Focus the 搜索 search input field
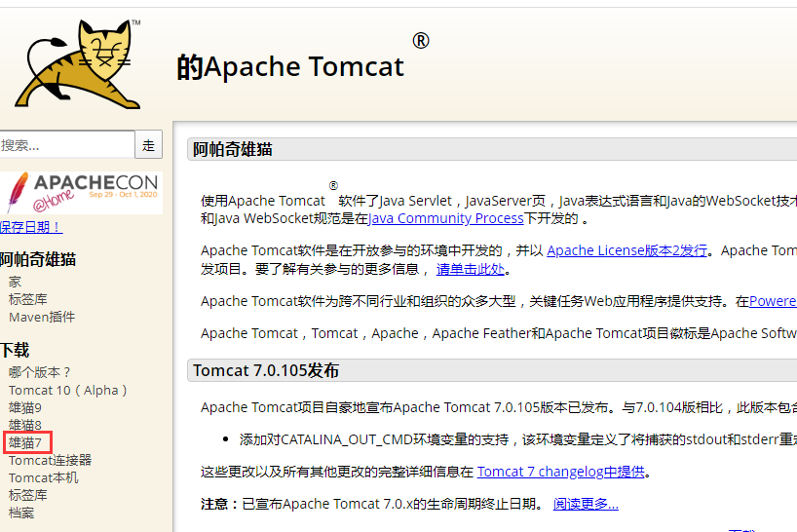This screenshot has width=797, height=532. (67, 145)
